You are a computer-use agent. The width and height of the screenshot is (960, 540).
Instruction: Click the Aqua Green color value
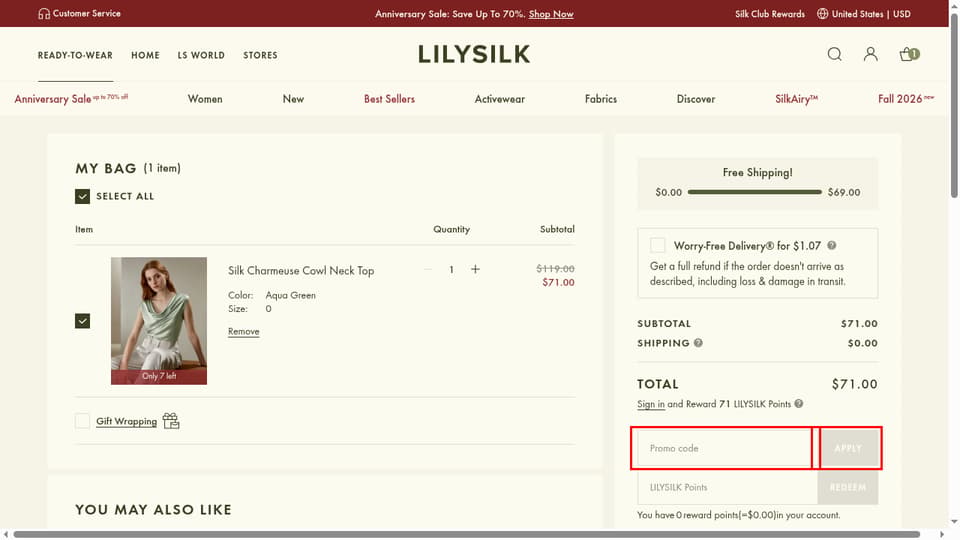290,295
